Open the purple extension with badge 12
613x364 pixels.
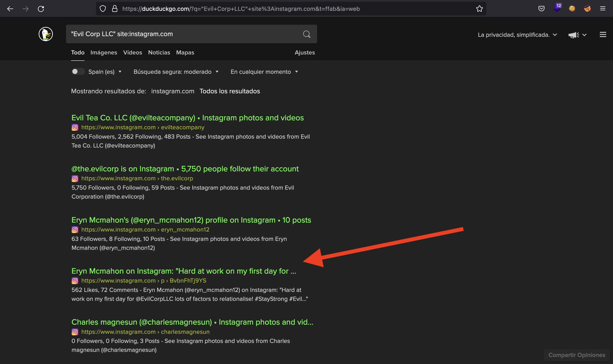(x=557, y=8)
